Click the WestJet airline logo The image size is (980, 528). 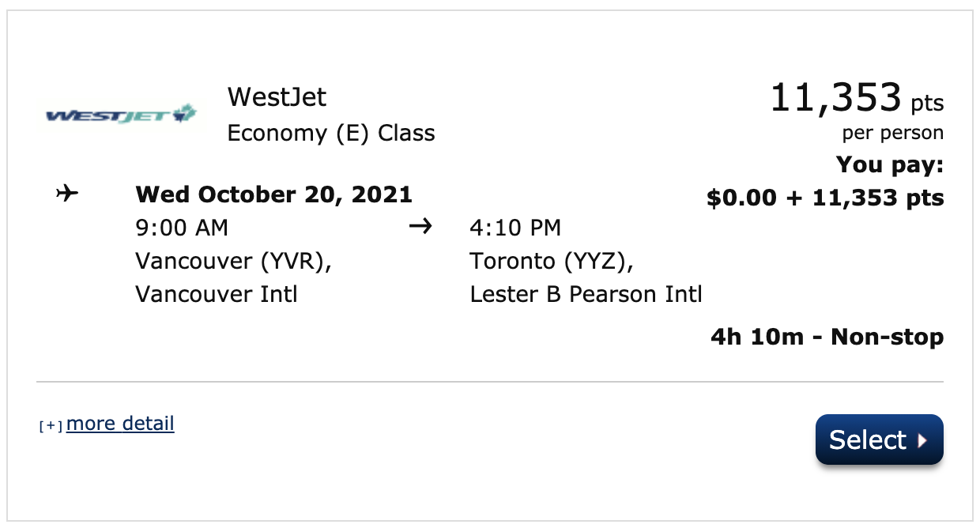click(121, 116)
